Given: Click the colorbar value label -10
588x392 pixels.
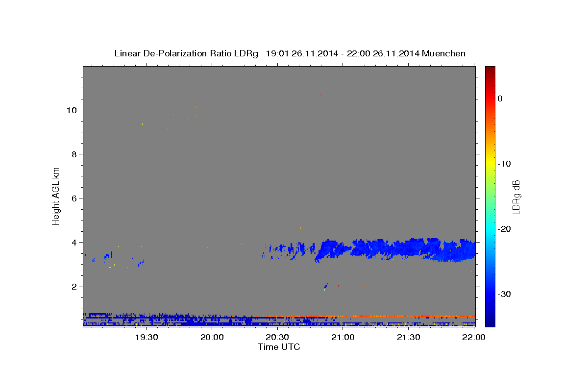Looking at the screenshot, I should (504, 164).
